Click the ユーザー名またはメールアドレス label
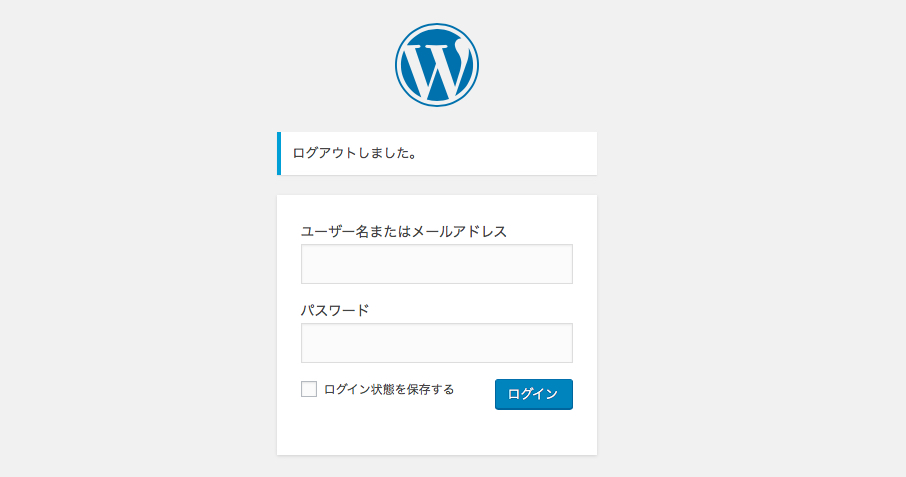 pyautogui.click(x=403, y=232)
